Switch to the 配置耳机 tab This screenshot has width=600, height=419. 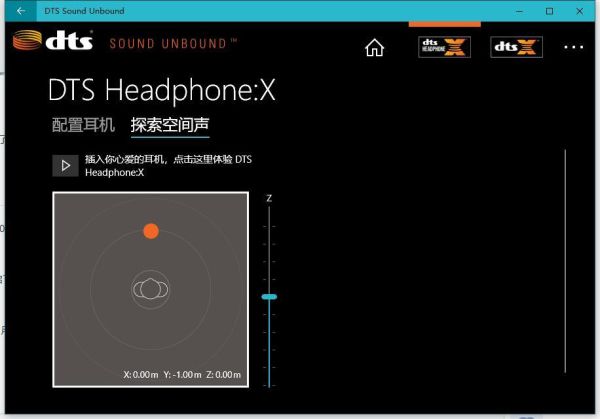point(82,125)
